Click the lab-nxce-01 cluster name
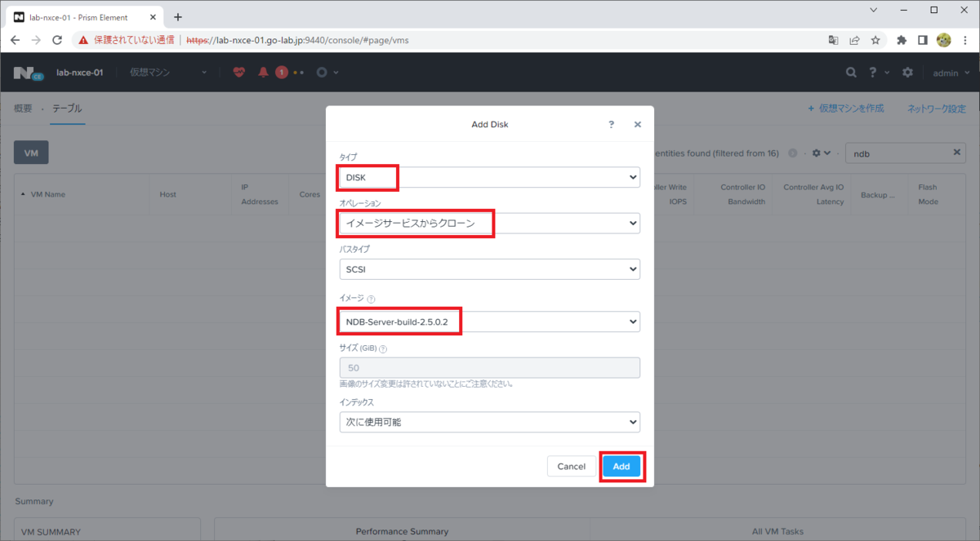The width and height of the screenshot is (980, 541). 79,73
